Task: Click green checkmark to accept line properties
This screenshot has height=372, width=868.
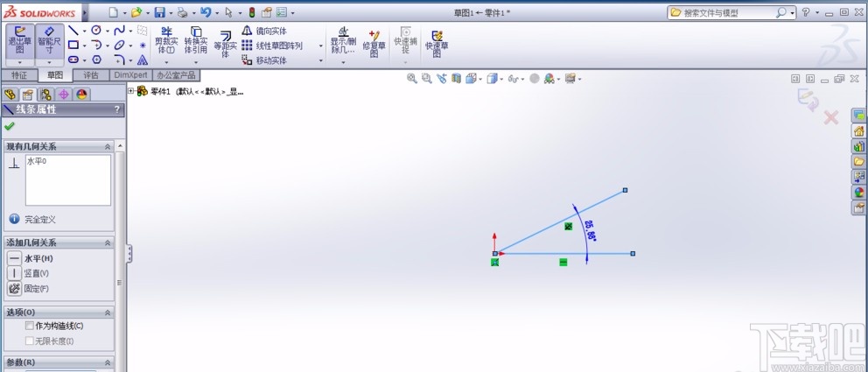Action: point(9,126)
